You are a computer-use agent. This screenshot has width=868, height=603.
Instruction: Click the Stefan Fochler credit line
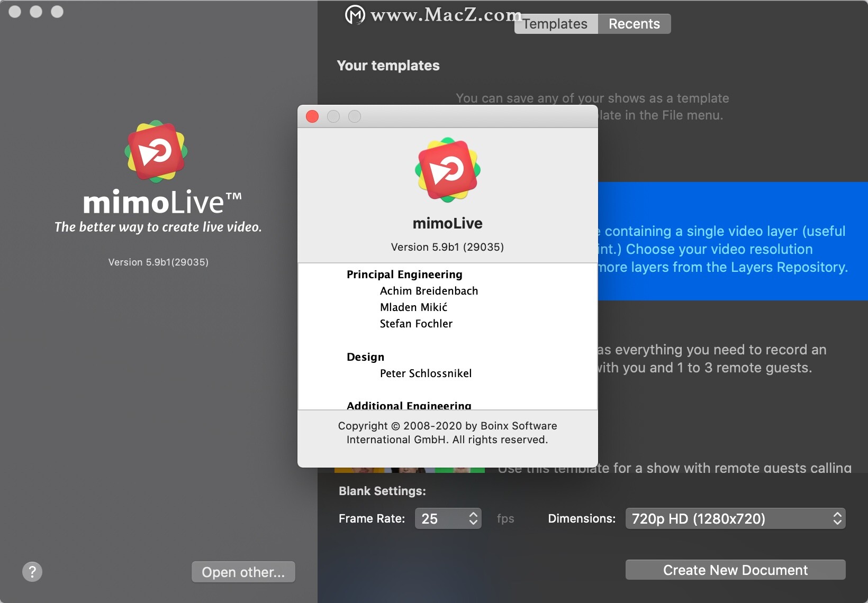click(x=416, y=324)
